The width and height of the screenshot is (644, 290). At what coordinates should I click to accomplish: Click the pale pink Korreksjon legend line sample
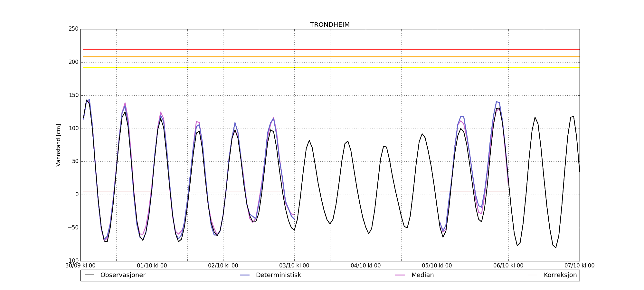(x=533, y=275)
